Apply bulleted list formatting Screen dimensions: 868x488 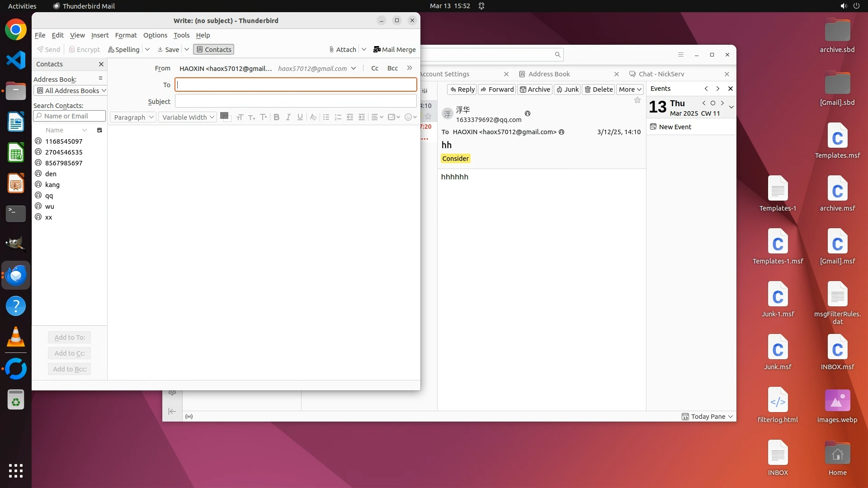(326, 117)
